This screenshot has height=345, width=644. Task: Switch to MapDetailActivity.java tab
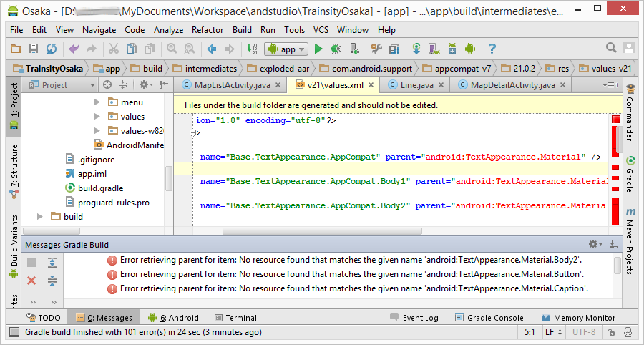click(513, 85)
